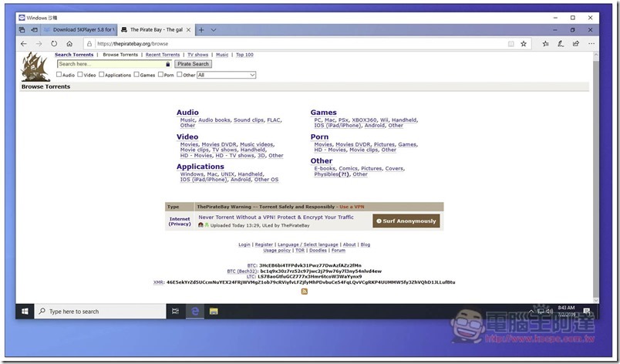The width and height of the screenshot is (620, 364).
Task: Click the browser forward arrow
Action: point(39,44)
